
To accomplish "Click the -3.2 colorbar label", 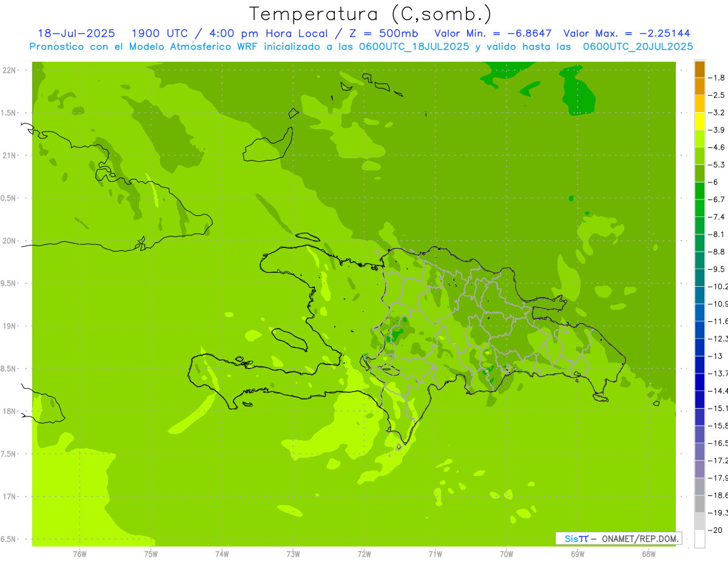I will click(x=717, y=112).
